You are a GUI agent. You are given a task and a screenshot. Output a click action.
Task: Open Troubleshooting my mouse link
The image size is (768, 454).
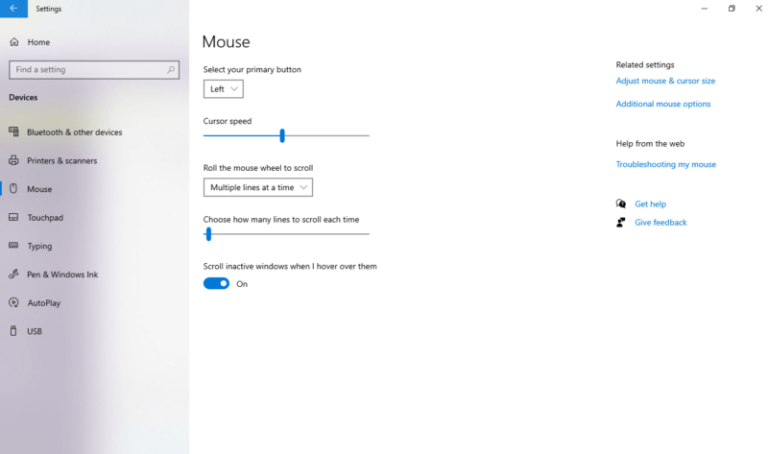666,164
